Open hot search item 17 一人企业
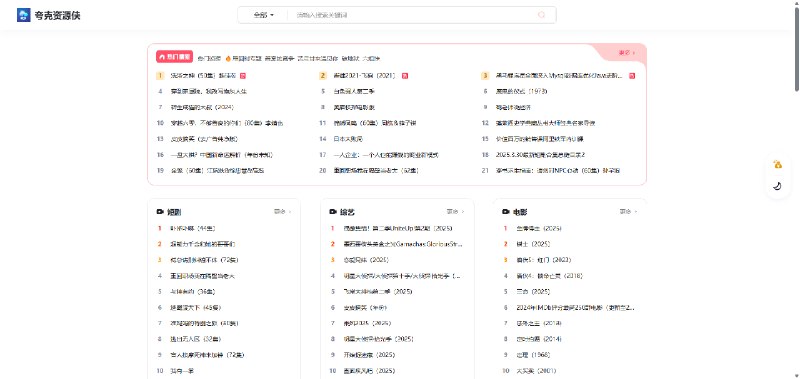The height and width of the screenshot is (379, 800). (x=386, y=155)
